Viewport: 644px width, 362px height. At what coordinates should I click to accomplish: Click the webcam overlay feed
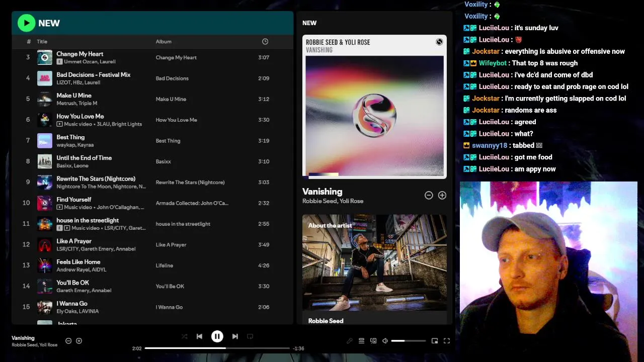(x=548, y=271)
